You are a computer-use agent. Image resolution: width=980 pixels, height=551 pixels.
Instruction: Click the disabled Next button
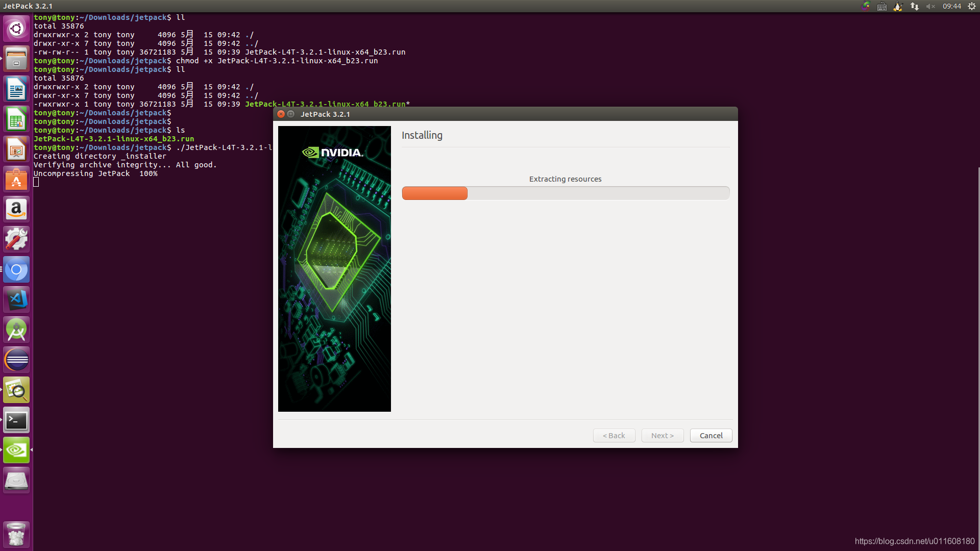663,435
